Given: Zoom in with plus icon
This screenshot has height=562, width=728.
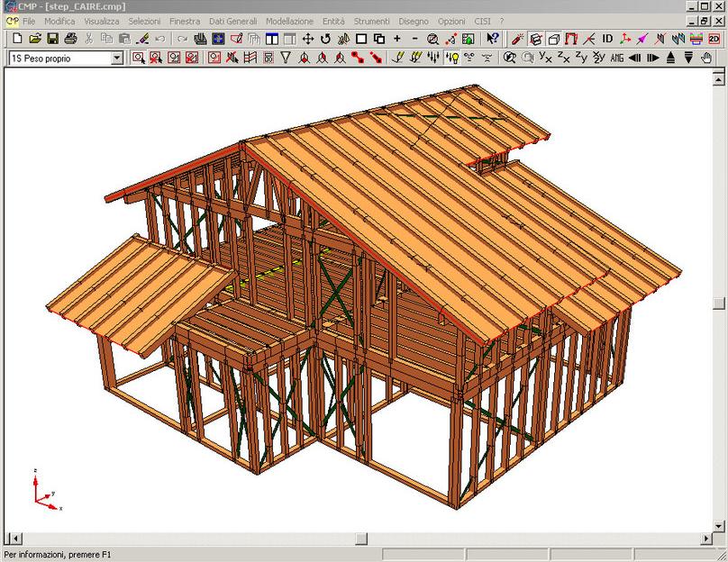Looking at the screenshot, I should click(x=396, y=39).
